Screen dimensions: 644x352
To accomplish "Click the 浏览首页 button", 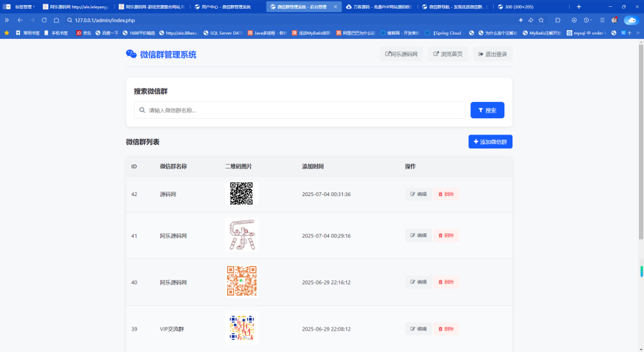I will (448, 54).
